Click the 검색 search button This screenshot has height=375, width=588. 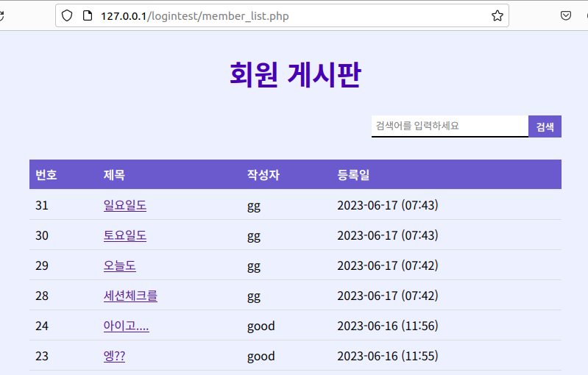click(x=545, y=126)
